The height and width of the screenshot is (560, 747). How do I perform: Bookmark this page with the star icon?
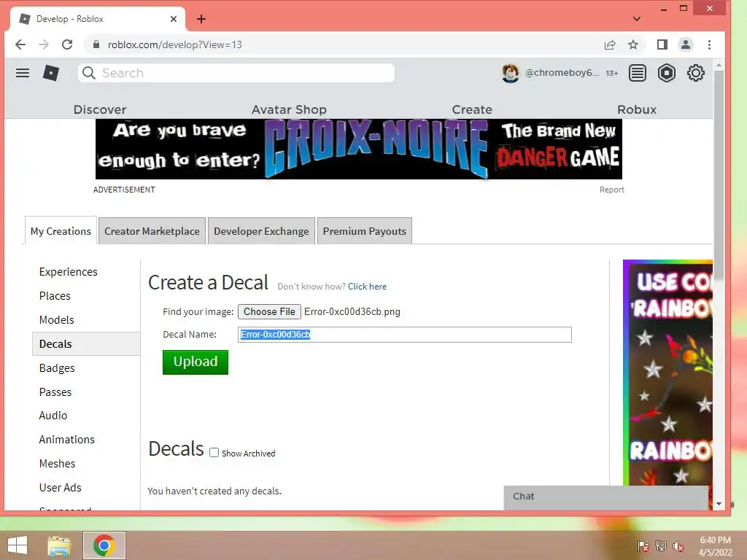[x=632, y=44]
